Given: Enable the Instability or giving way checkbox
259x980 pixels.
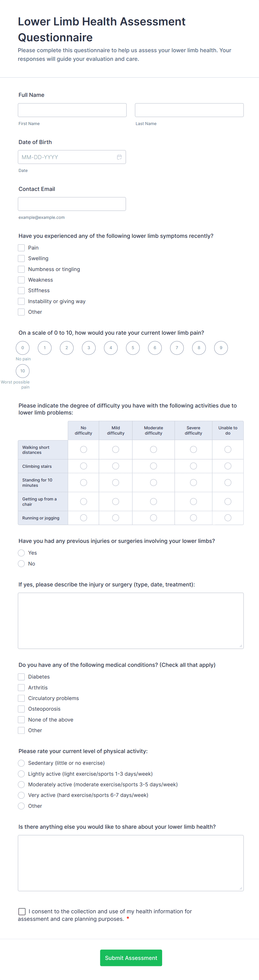Looking at the screenshot, I should point(22,301).
